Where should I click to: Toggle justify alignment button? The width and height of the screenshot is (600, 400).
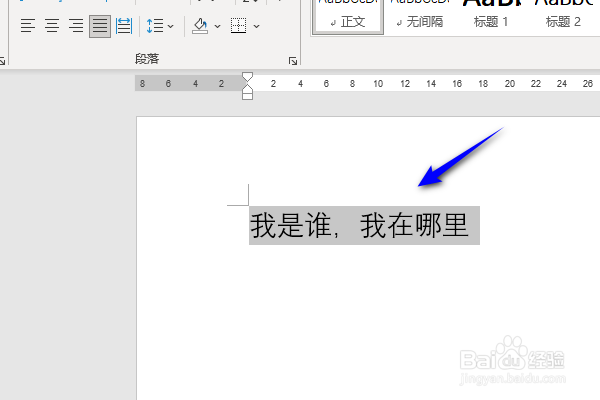coord(100,26)
